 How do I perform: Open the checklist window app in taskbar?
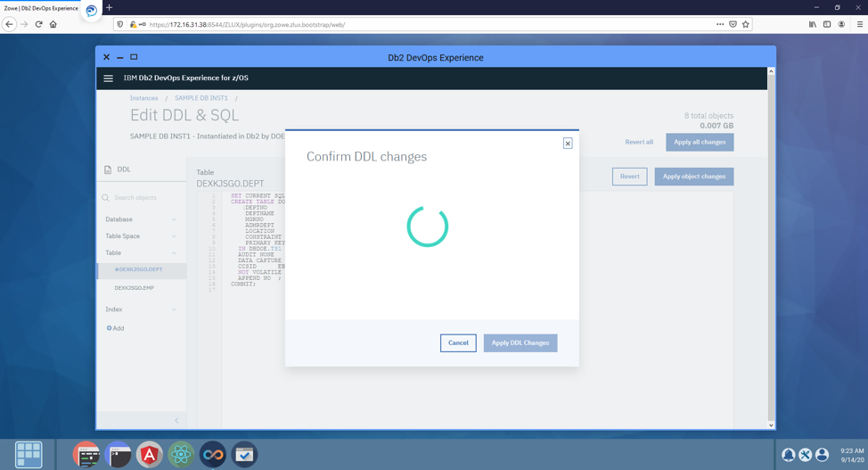point(244,455)
